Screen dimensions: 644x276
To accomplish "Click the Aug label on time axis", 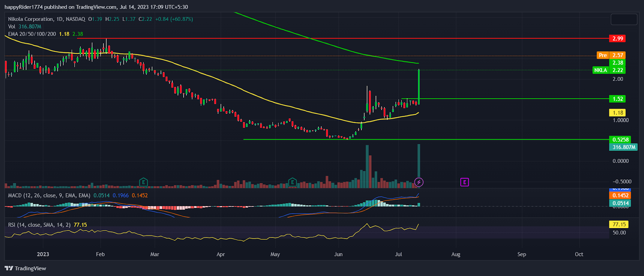I will coord(456,254).
